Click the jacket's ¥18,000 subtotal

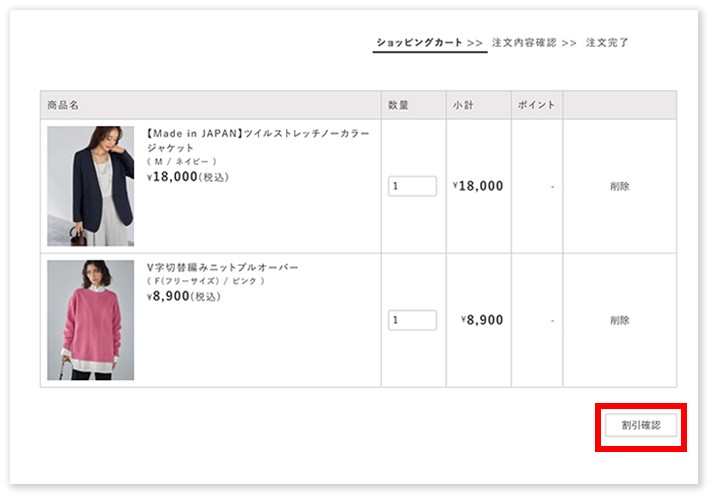pyautogui.click(x=477, y=186)
